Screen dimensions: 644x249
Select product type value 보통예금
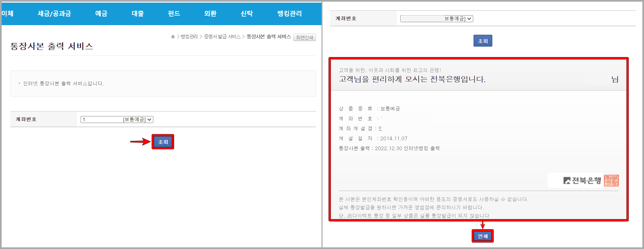point(390,109)
